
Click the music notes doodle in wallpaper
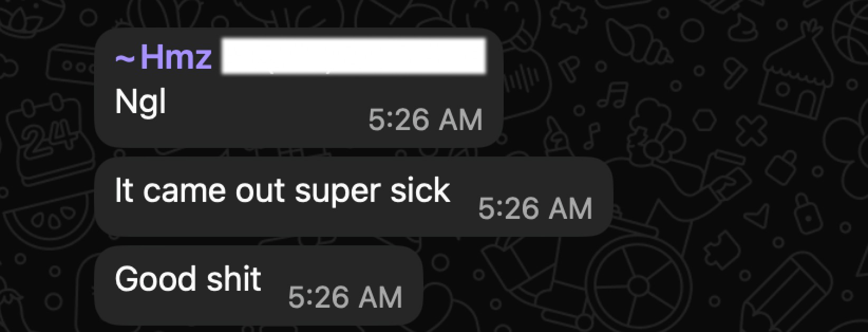[611, 96]
